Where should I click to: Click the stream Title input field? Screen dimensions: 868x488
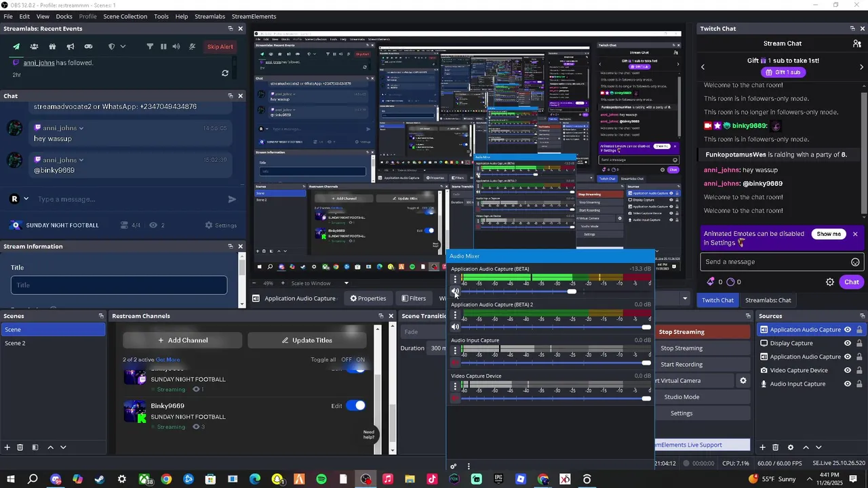coord(119,285)
